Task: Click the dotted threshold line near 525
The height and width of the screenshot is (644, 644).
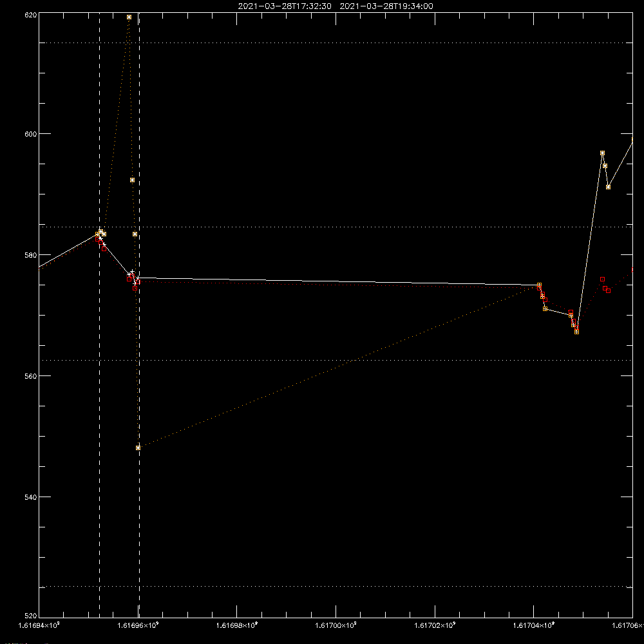Action: (336, 587)
